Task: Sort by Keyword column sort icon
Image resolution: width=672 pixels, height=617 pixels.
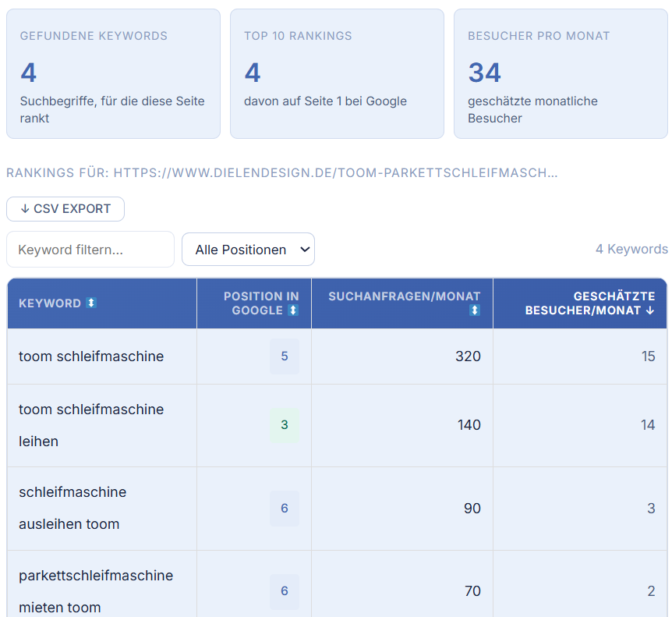Action: coord(91,303)
